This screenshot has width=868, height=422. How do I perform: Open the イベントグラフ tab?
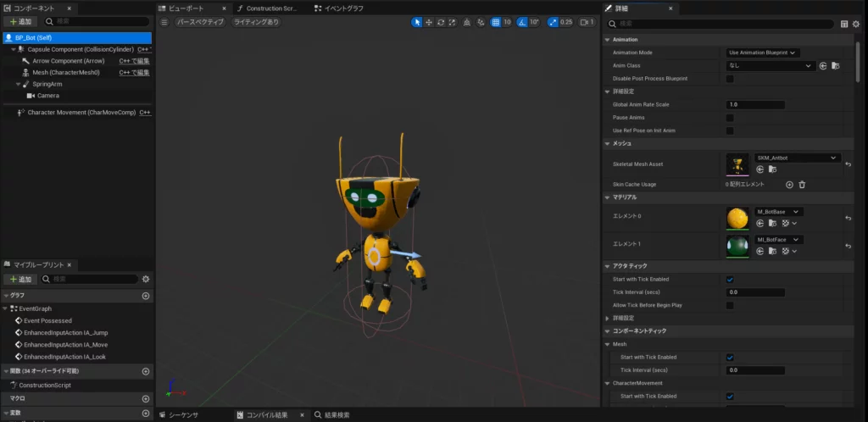[x=343, y=8]
